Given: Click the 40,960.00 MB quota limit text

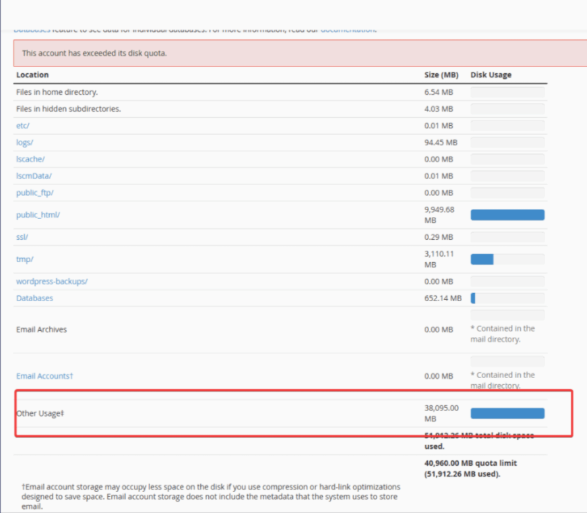Looking at the screenshot, I should point(471,469).
